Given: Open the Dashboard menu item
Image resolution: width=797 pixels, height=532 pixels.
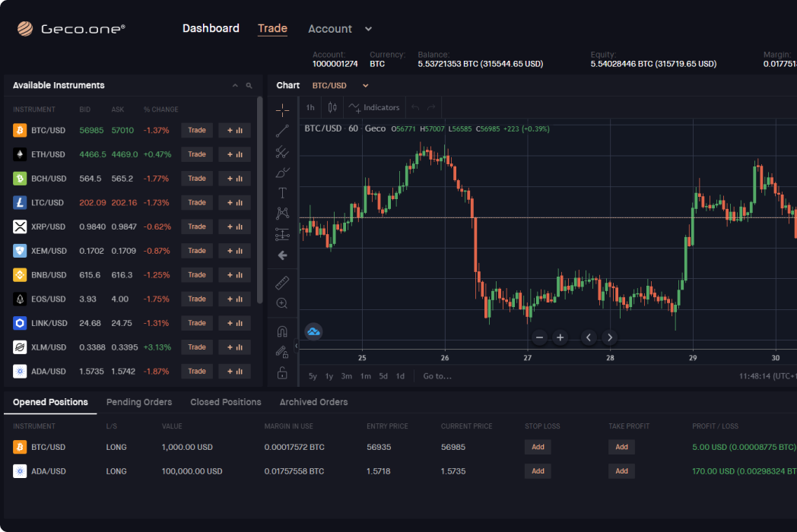Looking at the screenshot, I should point(211,28).
